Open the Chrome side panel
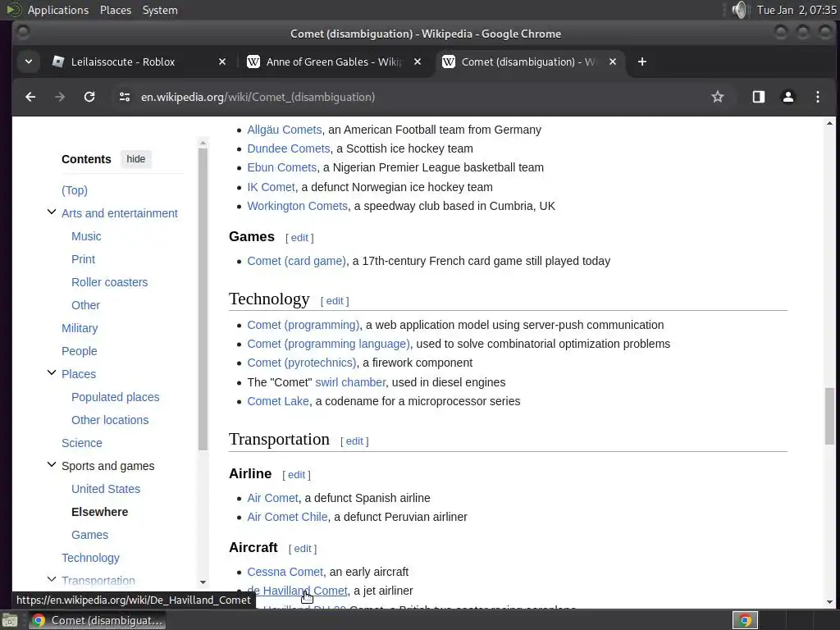The image size is (840, 630). coord(759,97)
